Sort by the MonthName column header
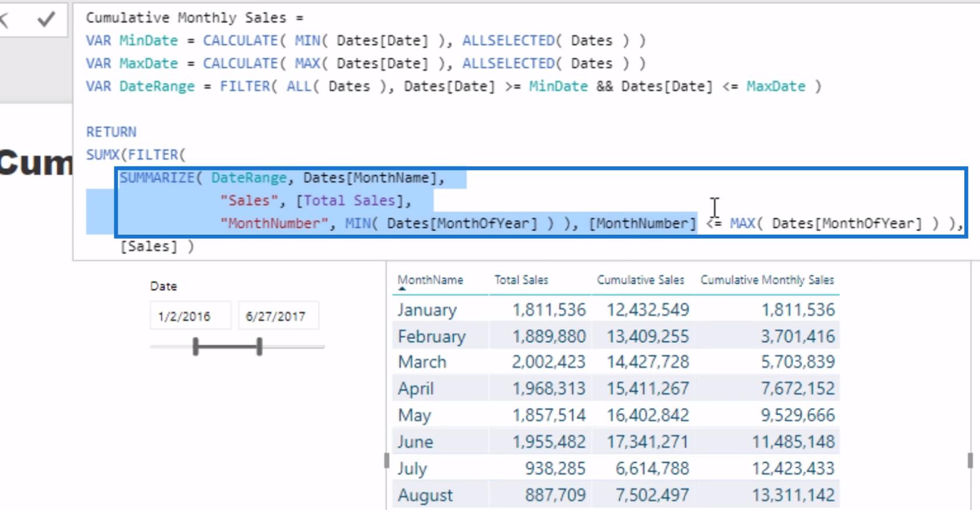The width and height of the screenshot is (980, 510). point(430,280)
